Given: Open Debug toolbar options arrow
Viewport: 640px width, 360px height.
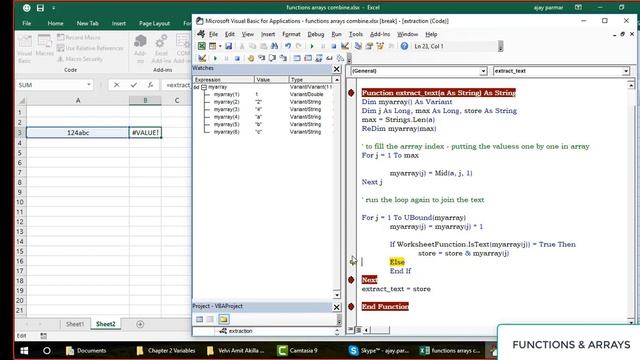Looking at the screenshot, I should point(349,59).
